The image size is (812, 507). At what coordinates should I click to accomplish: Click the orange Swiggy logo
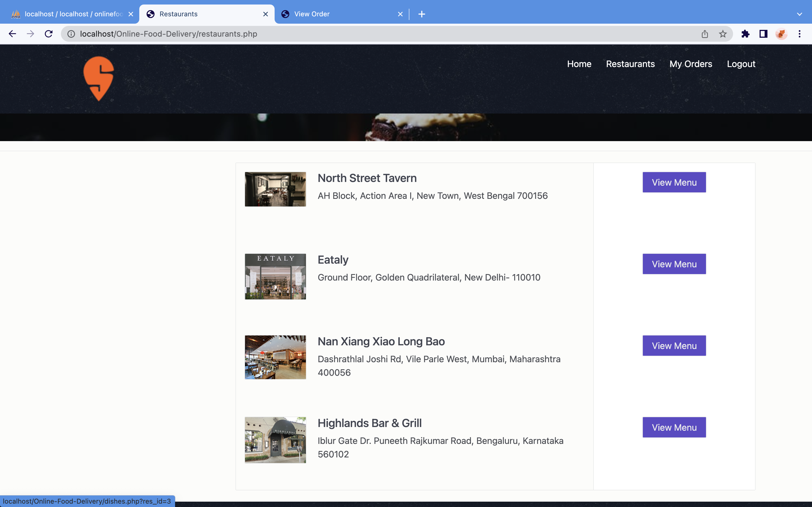[x=99, y=79]
